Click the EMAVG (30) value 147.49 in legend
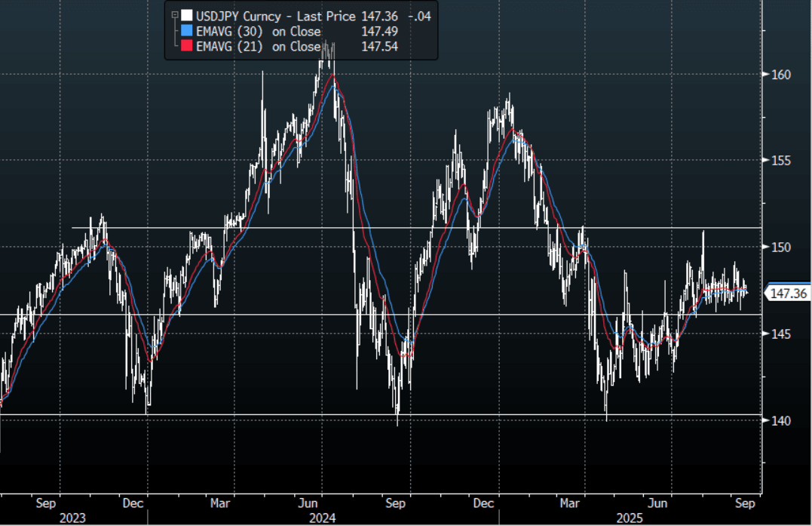Screen dimensions: 812x526 [x=380, y=31]
